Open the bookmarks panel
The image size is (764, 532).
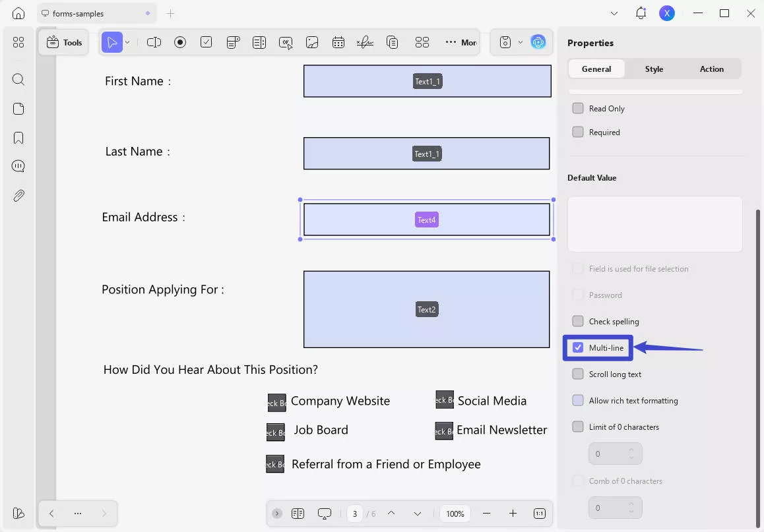pos(18,137)
